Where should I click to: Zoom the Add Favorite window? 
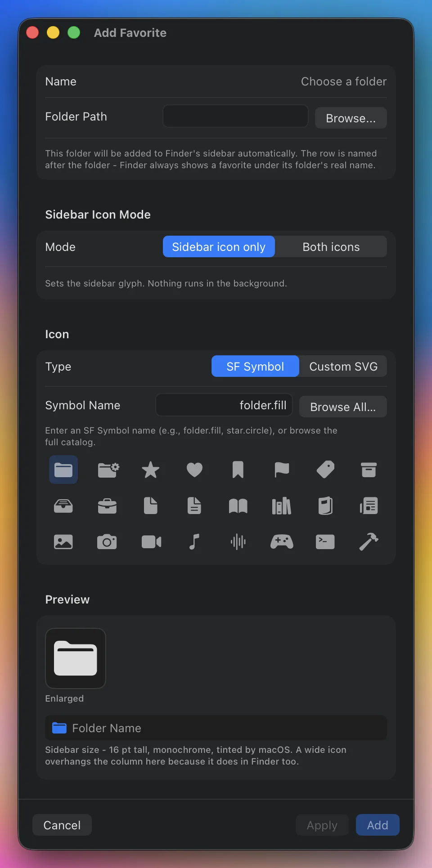74,32
